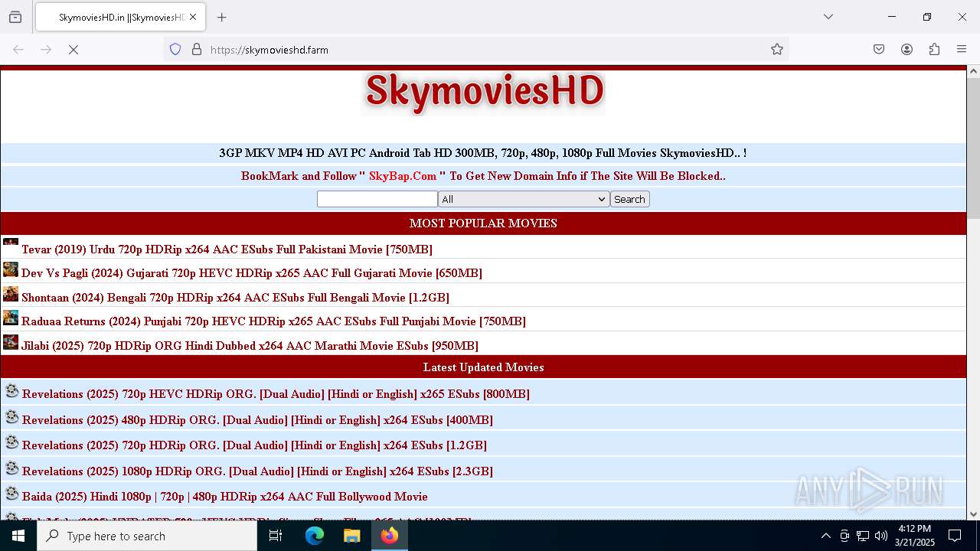980x551 pixels.
Task: Open Baida (2025) Hindi Bollywood link
Action: coord(225,497)
